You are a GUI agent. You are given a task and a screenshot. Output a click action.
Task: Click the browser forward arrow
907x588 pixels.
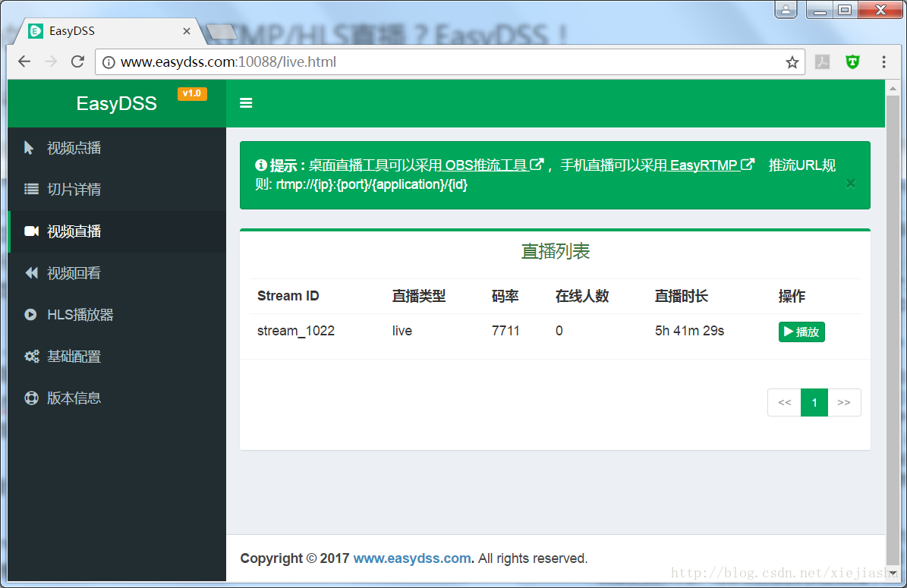[x=51, y=62]
